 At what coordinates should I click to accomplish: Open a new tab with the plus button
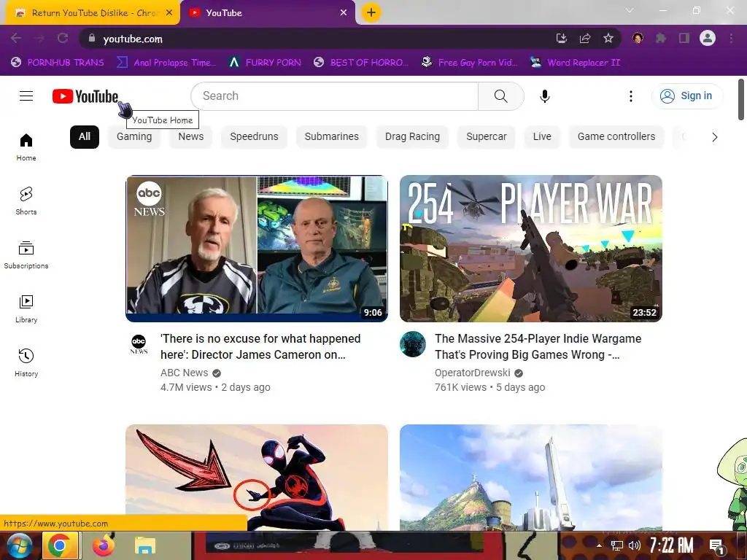371,12
